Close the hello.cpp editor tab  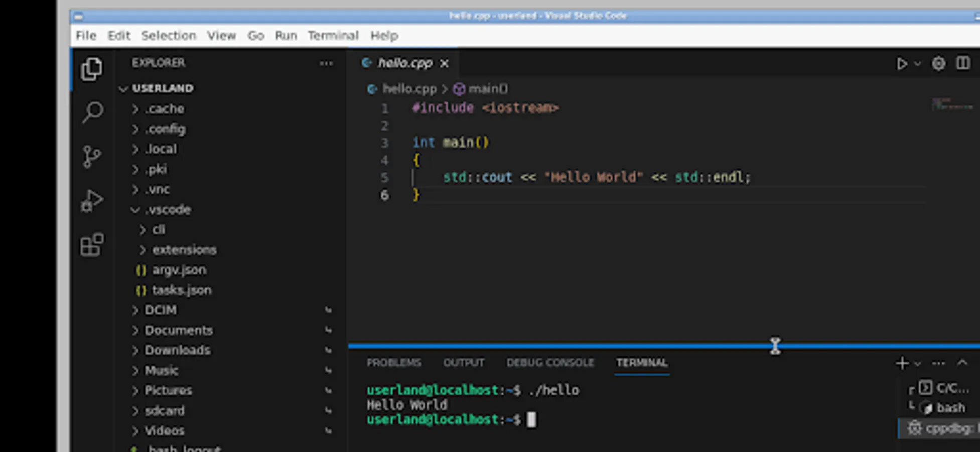pyautogui.click(x=444, y=63)
